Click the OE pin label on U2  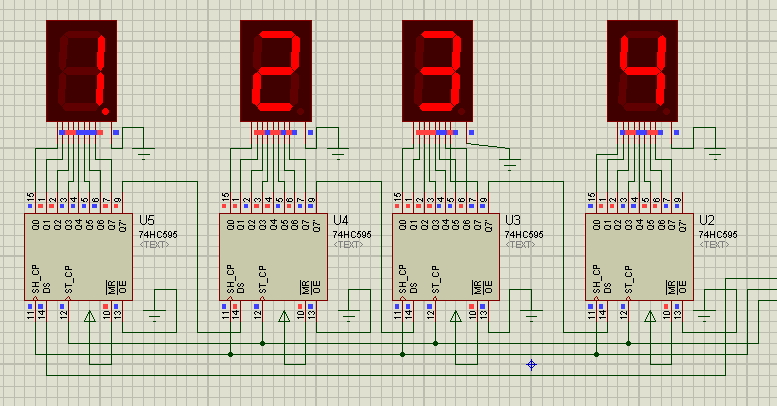point(682,287)
